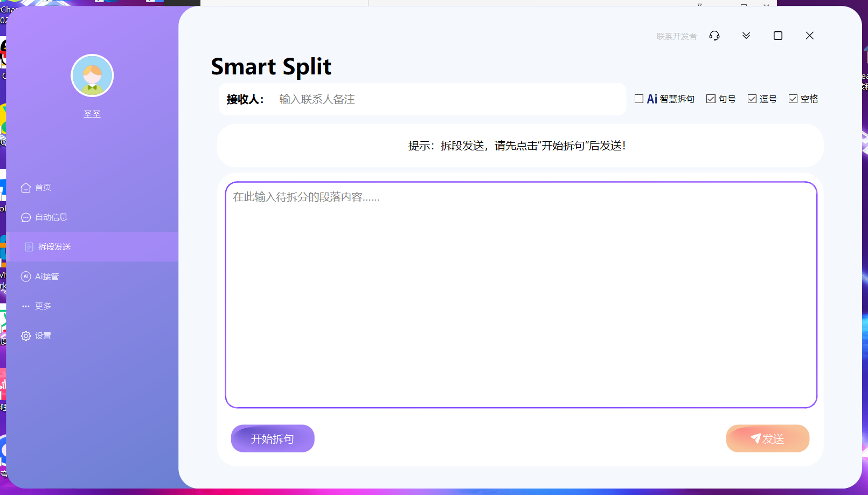Open 更多 via the ellipsis icon
Viewport: 868px width, 495px height.
[25, 306]
